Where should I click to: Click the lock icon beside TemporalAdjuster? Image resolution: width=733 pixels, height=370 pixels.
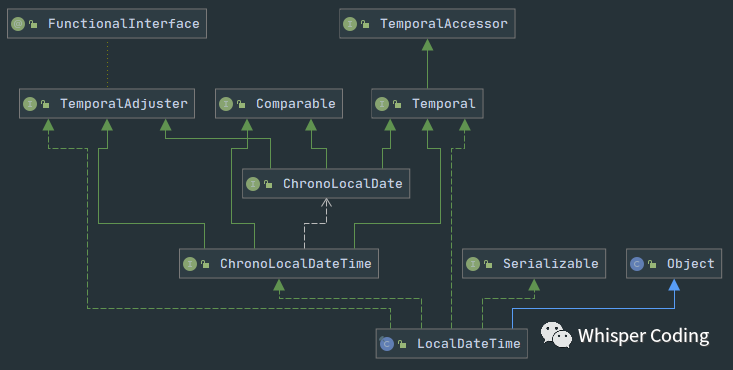pyautogui.click(x=45, y=104)
